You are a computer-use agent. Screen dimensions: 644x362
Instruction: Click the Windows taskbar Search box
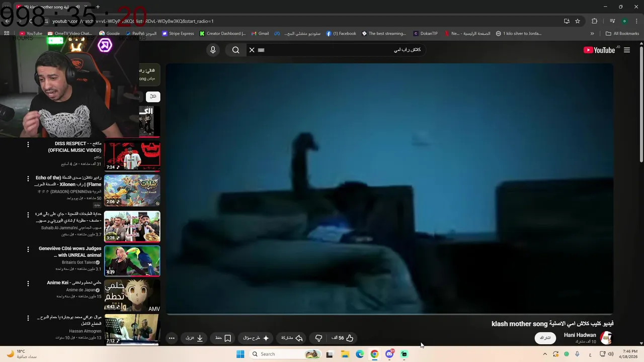(x=285, y=354)
